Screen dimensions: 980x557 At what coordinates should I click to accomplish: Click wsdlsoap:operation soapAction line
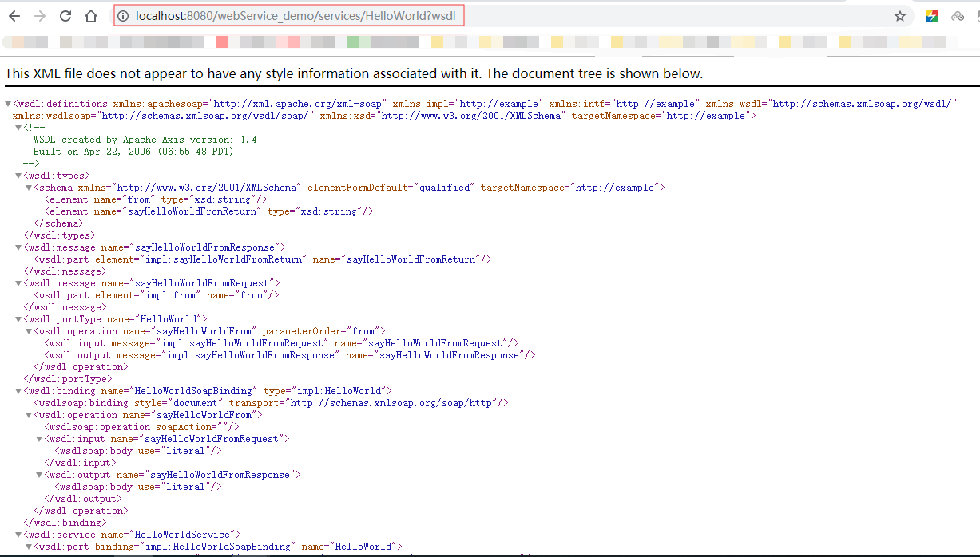141,427
